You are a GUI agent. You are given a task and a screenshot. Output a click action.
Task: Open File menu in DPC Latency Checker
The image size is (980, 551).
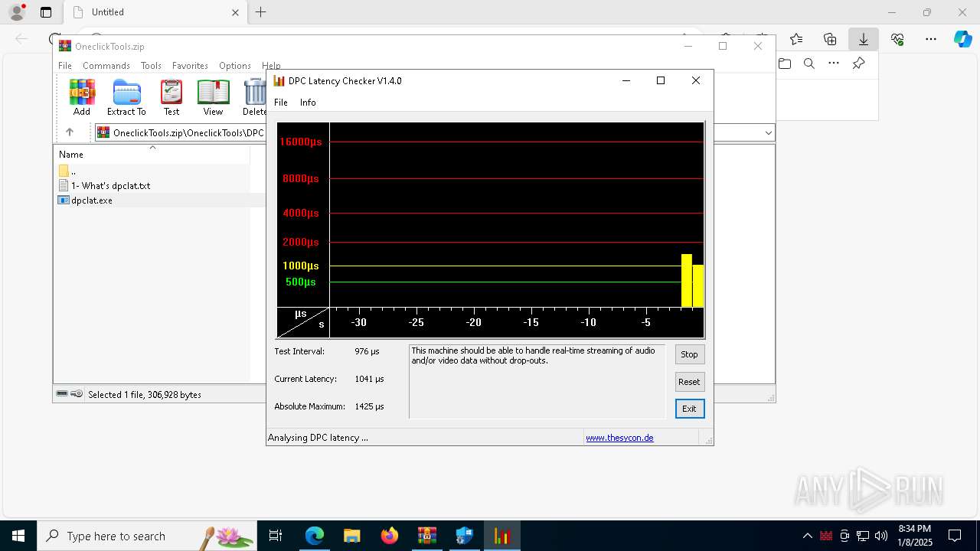[x=281, y=103]
